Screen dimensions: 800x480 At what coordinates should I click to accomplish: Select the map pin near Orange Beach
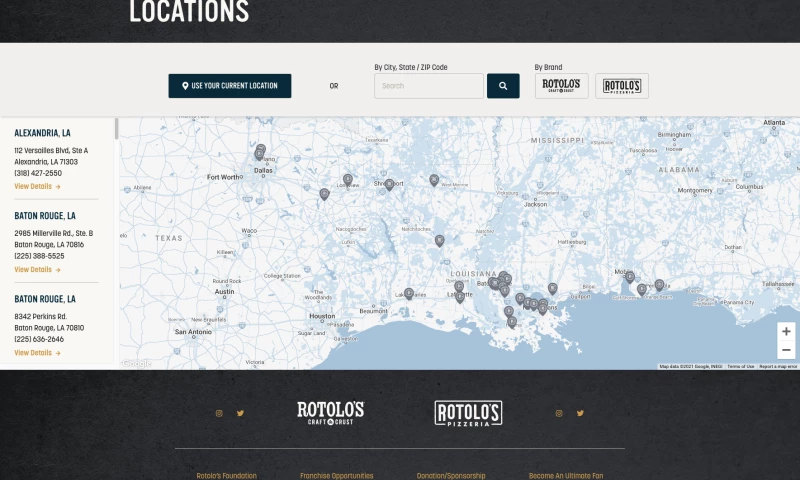(x=642, y=290)
